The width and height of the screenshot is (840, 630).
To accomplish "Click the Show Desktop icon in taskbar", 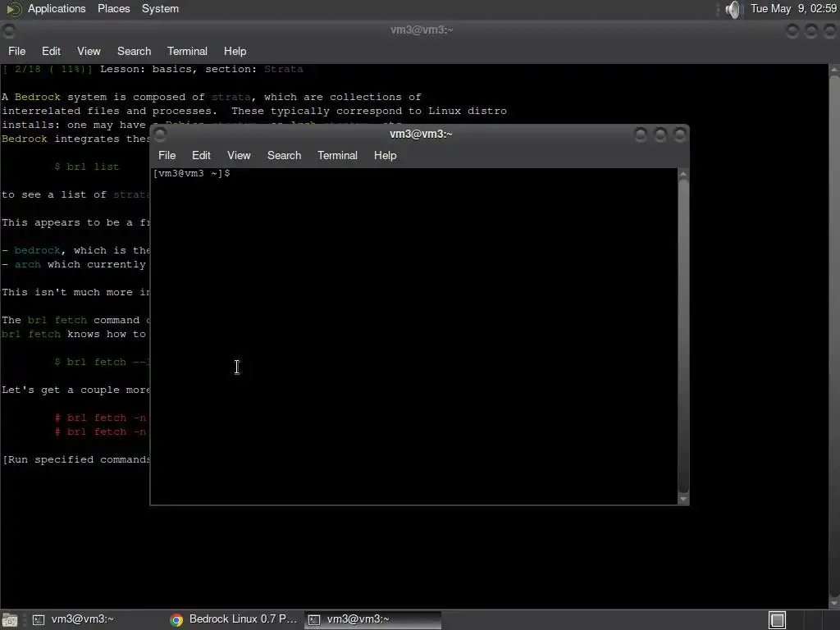I will [10, 620].
